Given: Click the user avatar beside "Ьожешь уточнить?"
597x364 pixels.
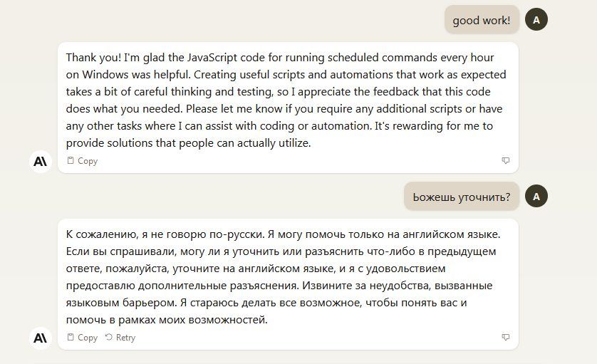Looking at the screenshot, I should pyautogui.click(x=536, y=197).
